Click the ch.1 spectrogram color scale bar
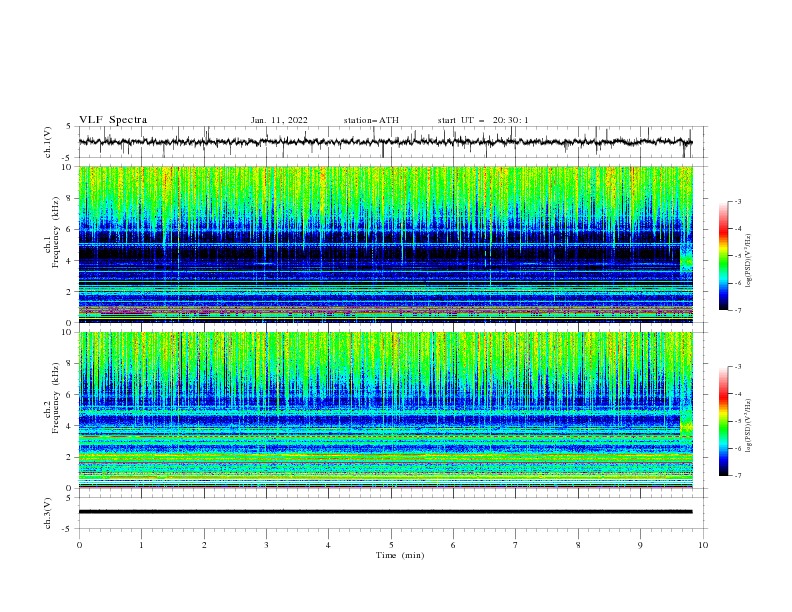This screenshot has height=612, width=792. pyautogui.click(x=724, y=256)
